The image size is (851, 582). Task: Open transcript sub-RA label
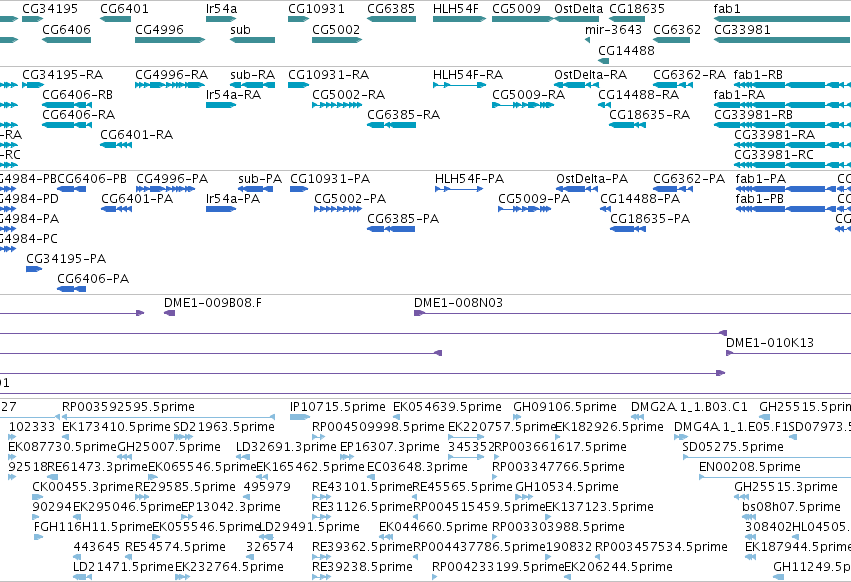[252, 74]
